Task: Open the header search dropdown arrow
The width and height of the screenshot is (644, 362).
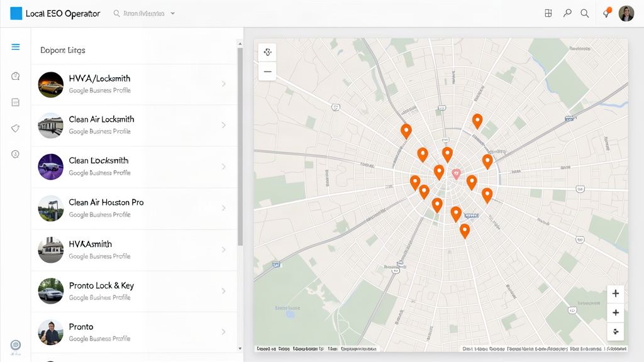Action: coord(173,14)
